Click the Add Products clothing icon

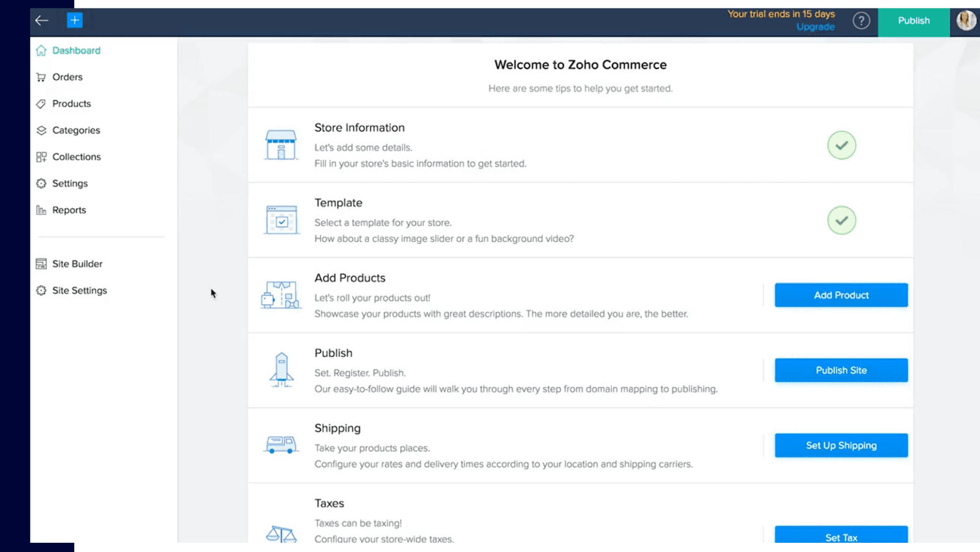pos(281,295)
